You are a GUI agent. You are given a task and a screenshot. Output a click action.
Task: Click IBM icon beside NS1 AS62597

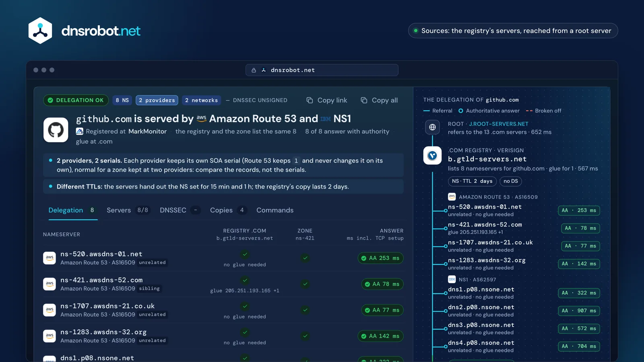pyautogui.click(x=452, y=279)
